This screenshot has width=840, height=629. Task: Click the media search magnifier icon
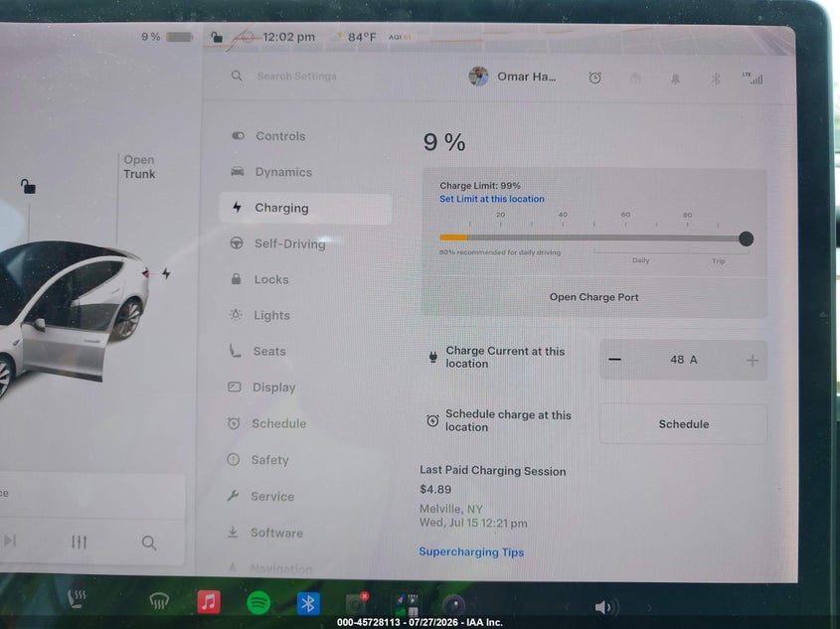pyautogui.click(x=149, y=543)
